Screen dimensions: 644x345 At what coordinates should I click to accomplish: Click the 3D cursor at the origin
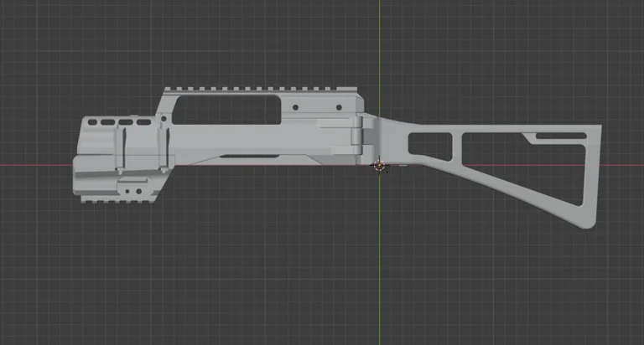point(382,166)
